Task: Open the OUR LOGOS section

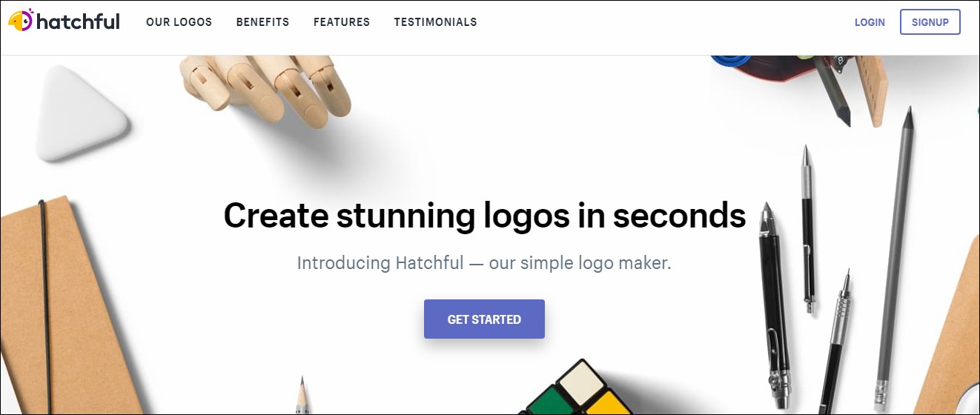Action: pyautogui.click(x=179, y=22)
